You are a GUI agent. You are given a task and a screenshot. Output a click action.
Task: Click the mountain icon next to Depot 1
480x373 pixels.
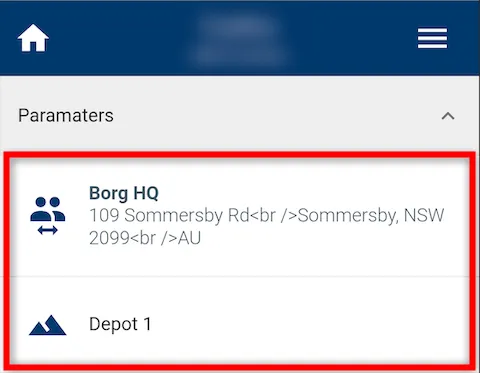[x=47, y=325]
